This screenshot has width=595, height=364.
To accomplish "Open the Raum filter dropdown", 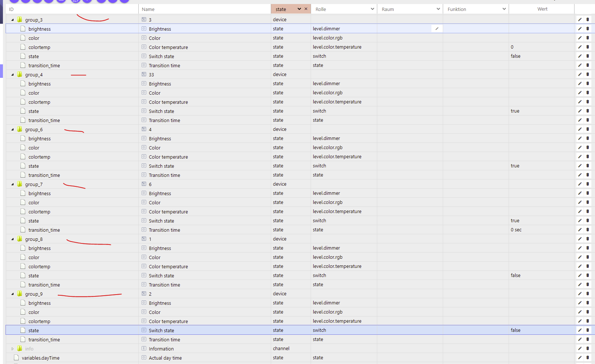I will [438, 9].
